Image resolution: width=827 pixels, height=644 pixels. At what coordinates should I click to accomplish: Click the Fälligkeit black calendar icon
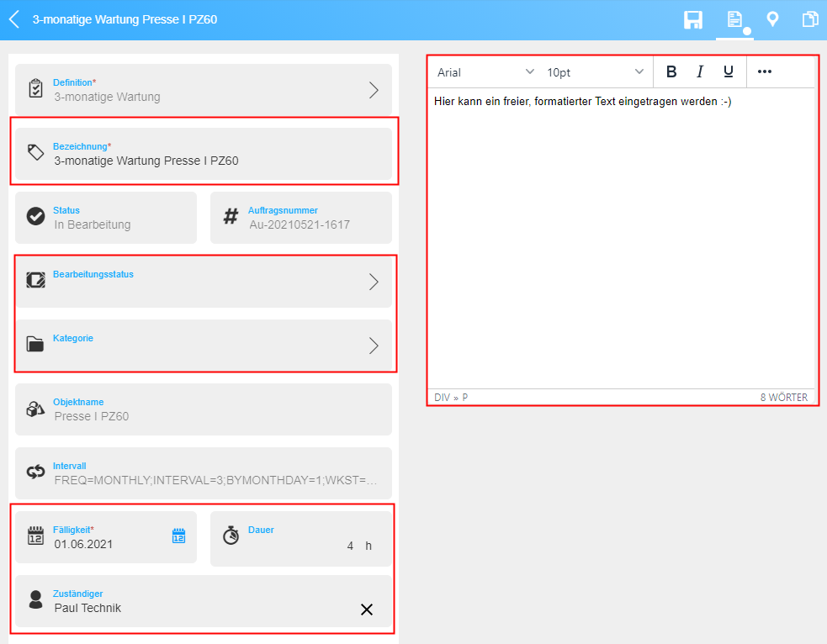tap(35, 536)
